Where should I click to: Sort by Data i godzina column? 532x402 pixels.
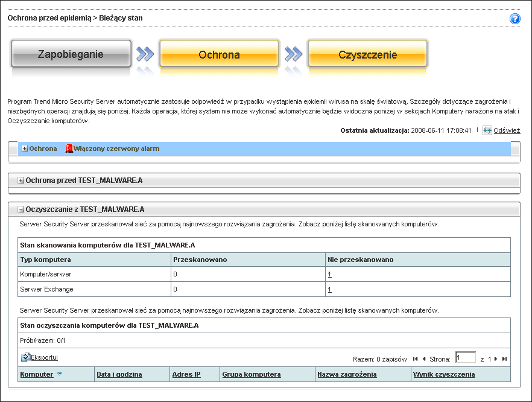(x=119, y=374)
